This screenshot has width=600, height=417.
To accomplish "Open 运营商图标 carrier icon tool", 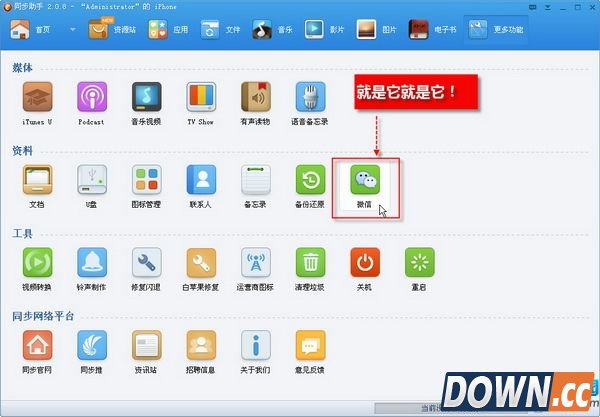I will (x=256, y=262).
